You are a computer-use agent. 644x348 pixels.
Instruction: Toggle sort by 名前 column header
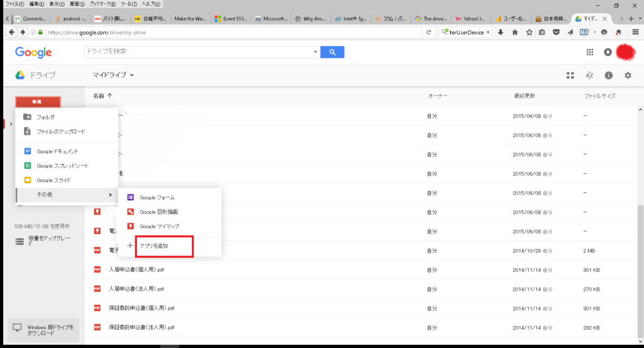[x=103, y=96]
